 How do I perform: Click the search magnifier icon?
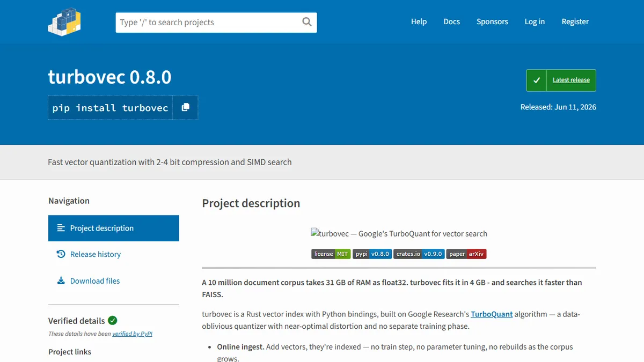(307, 22)
